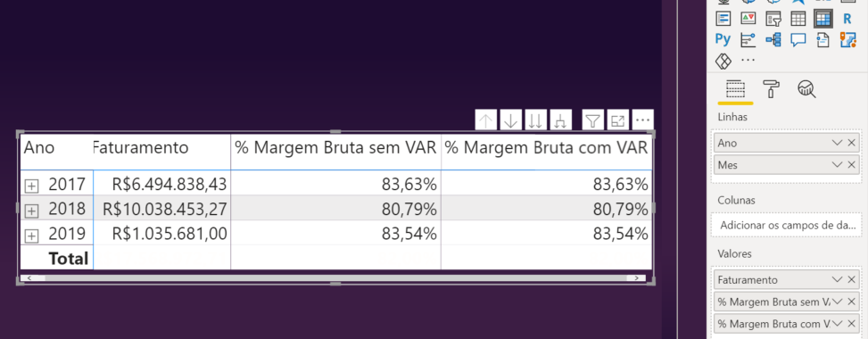
Task: Select the Slicer visual icon
Action: [x=773, y=18]
